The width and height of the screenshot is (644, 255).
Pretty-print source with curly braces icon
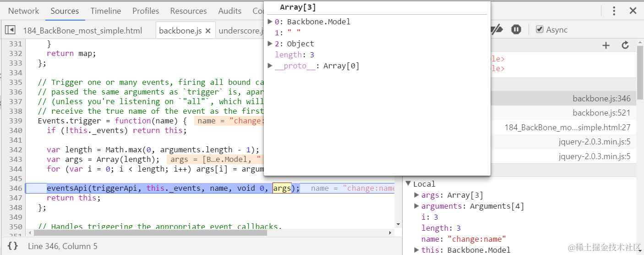[13, 246]
